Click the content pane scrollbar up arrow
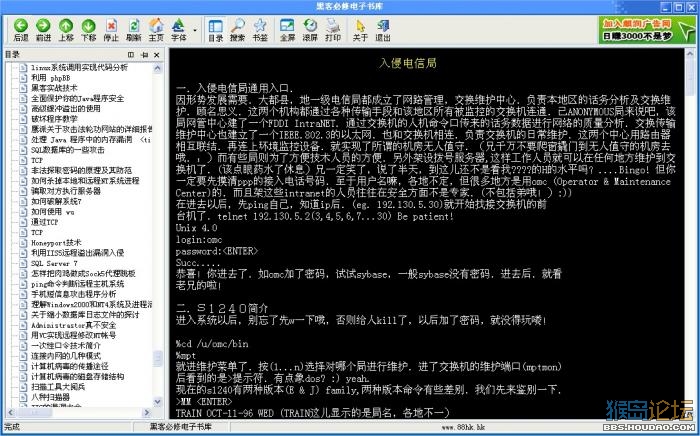The height and width of the screenshot is (436, 700). (690, 54)
